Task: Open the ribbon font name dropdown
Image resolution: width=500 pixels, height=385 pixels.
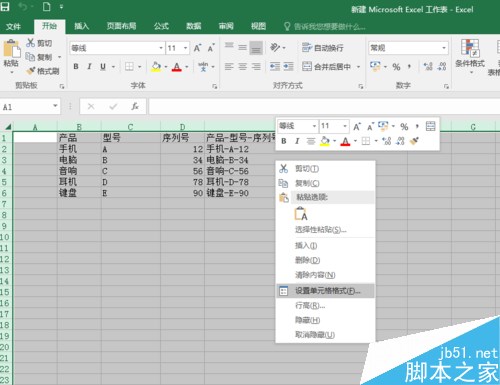Action: [161, 48]
